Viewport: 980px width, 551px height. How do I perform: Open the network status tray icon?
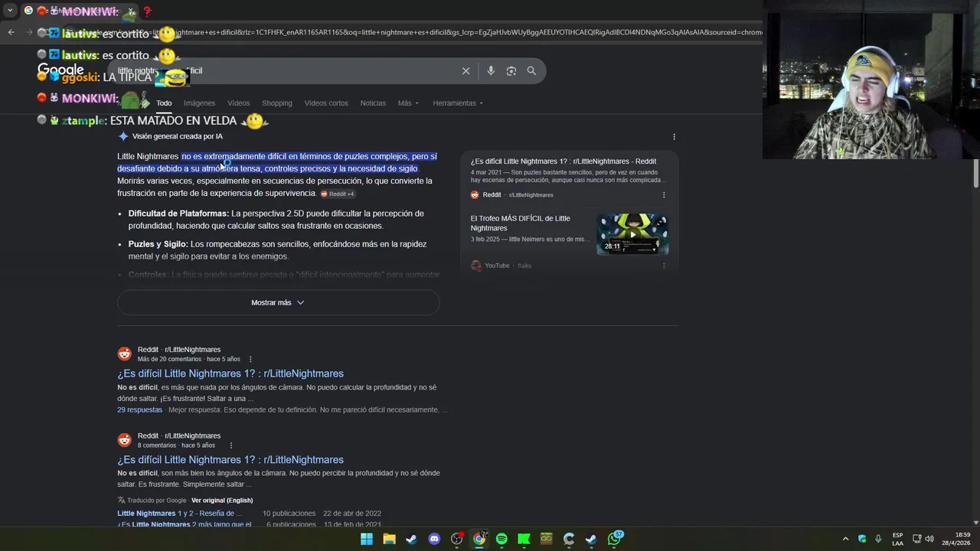click(917, 539)
